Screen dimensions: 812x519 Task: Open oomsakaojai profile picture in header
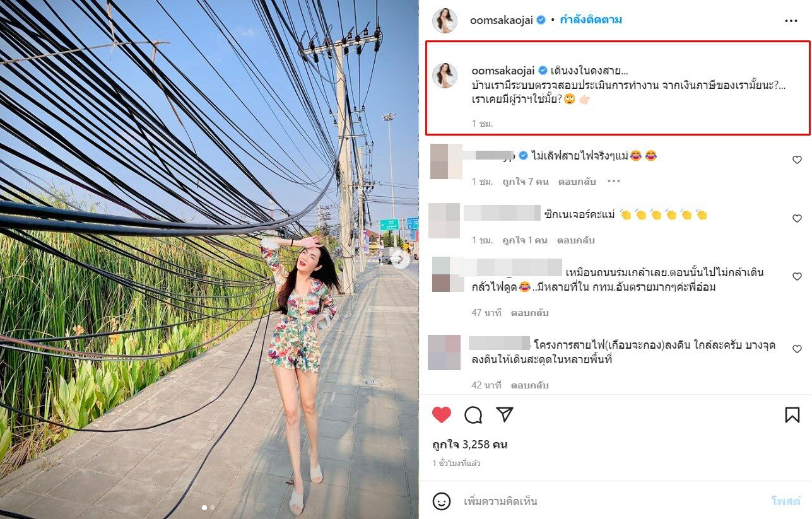[x=445, y=21]
